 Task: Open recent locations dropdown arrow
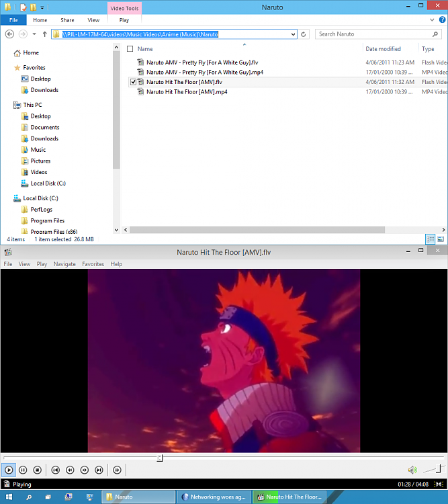pyautogui.click(x=34, y=34)
